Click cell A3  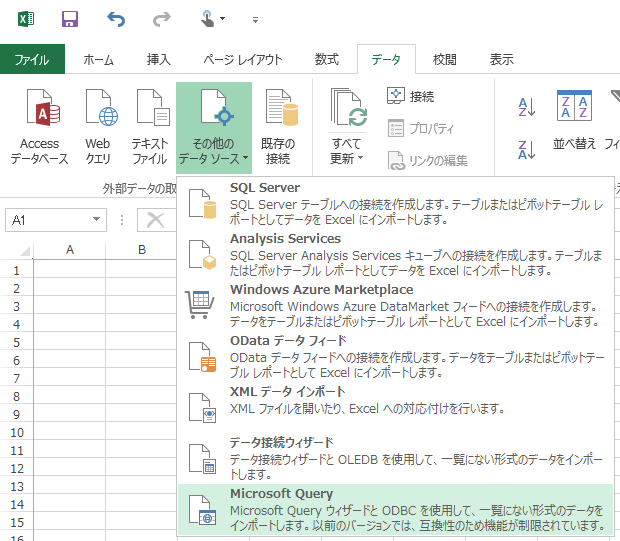tap(70, 306)
